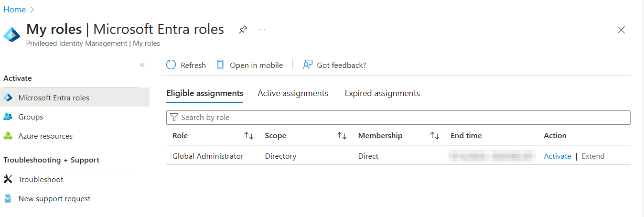The width and height of the screenshot is (644, 217).
Task: Click the Troubleshoot wrench icon
Action: [x=8, y=179]
